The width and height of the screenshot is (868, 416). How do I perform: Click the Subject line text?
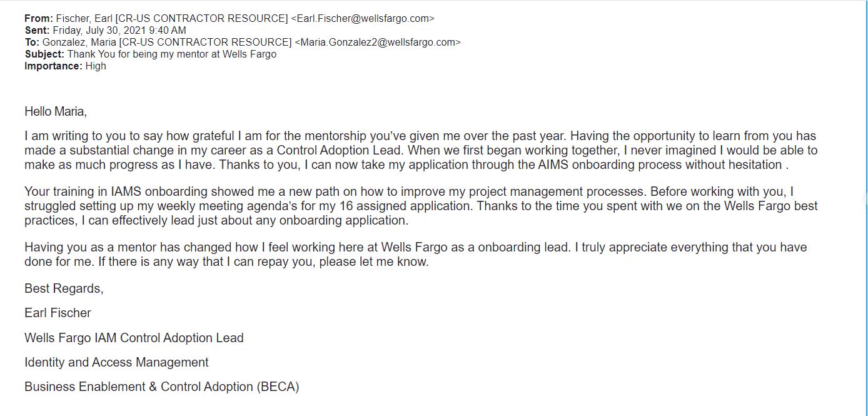(x=172, y=54)
